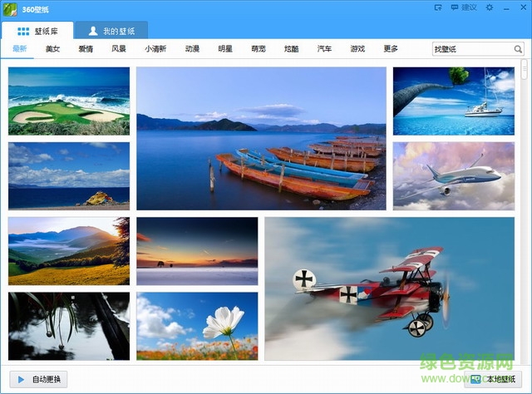Image resolution: width=532 pixels, height=394 pixels.
Task: Click the 360壁纸 app logo
Action: click(x=10, y=8)
